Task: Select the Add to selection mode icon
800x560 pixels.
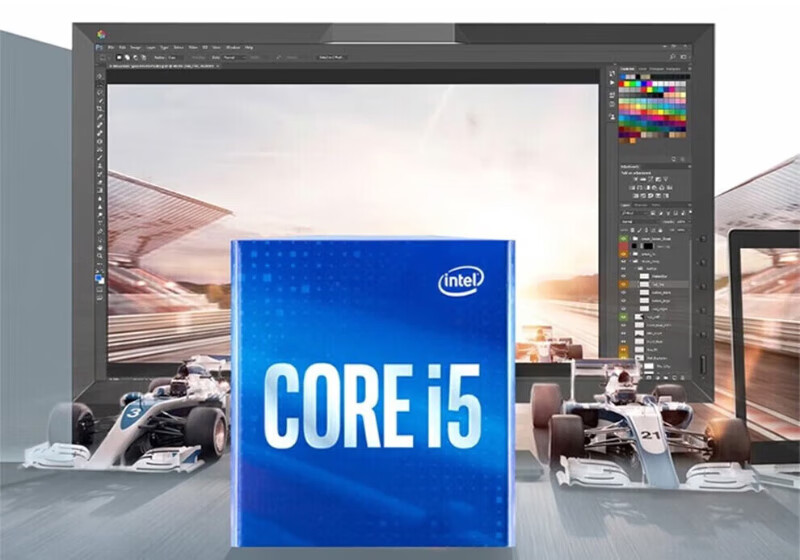Action: [x=127, y=57]
